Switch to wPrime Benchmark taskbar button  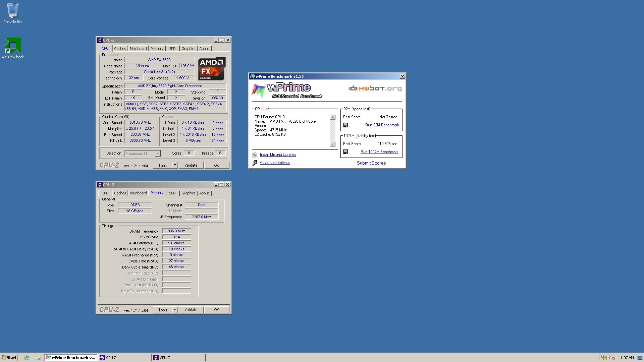(x=70, y=358)
